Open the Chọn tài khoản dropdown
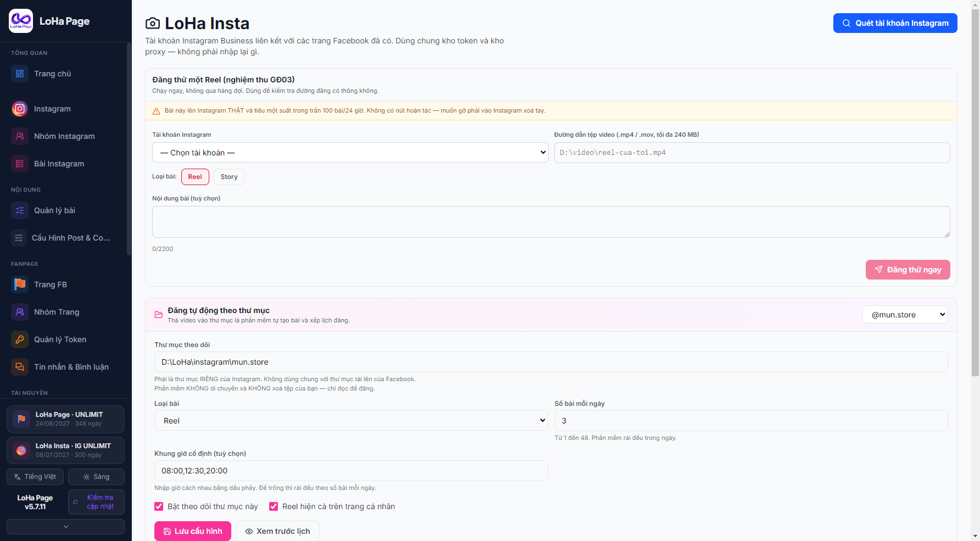Image resolution: width=980 pixels, height=541 pixels. [350, 153]
